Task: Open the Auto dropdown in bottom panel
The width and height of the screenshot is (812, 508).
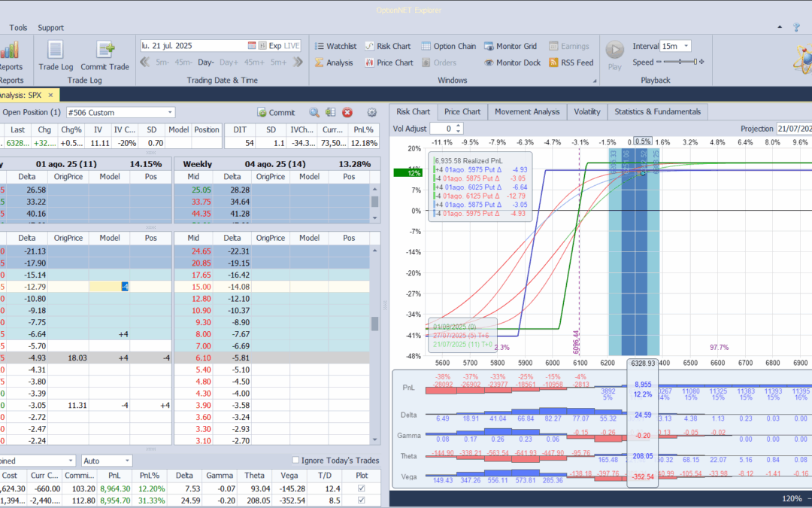Action: pos(126,461)
